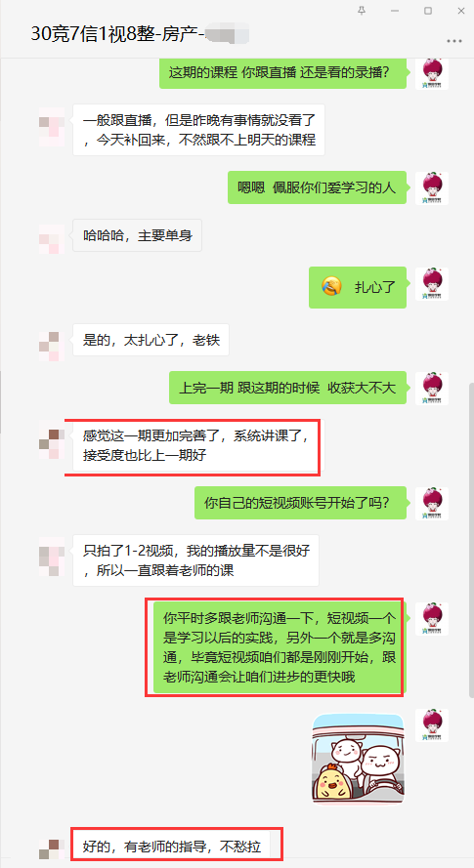Pin the chat window on top
The height and width of the screenshot is (868, 474).
coord(362,11)
